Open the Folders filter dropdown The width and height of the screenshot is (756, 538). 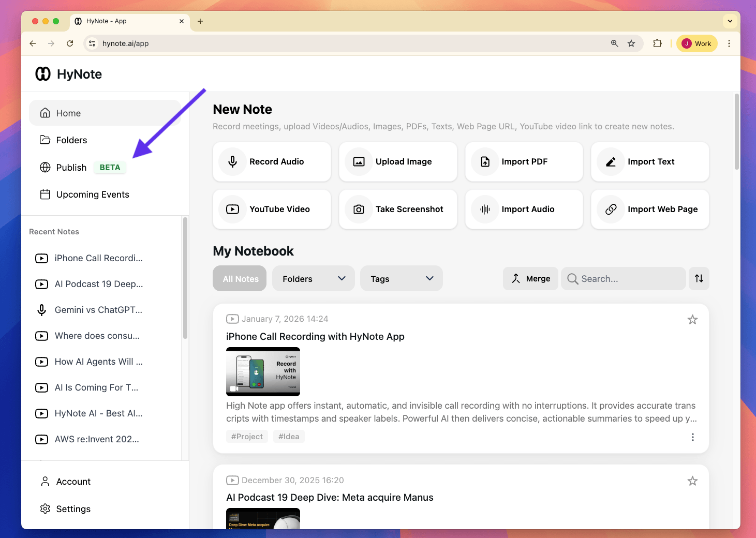(x=313, y=278)
